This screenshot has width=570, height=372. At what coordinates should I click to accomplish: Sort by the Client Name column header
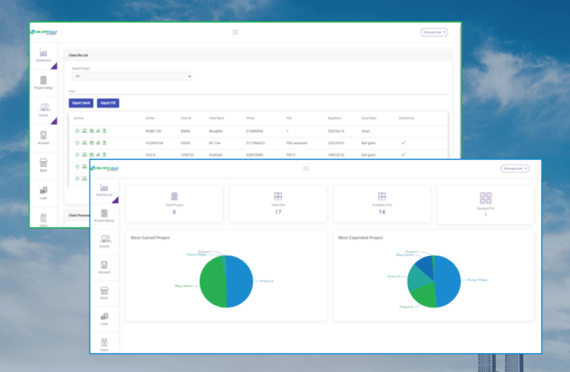[x=216, y=118]
